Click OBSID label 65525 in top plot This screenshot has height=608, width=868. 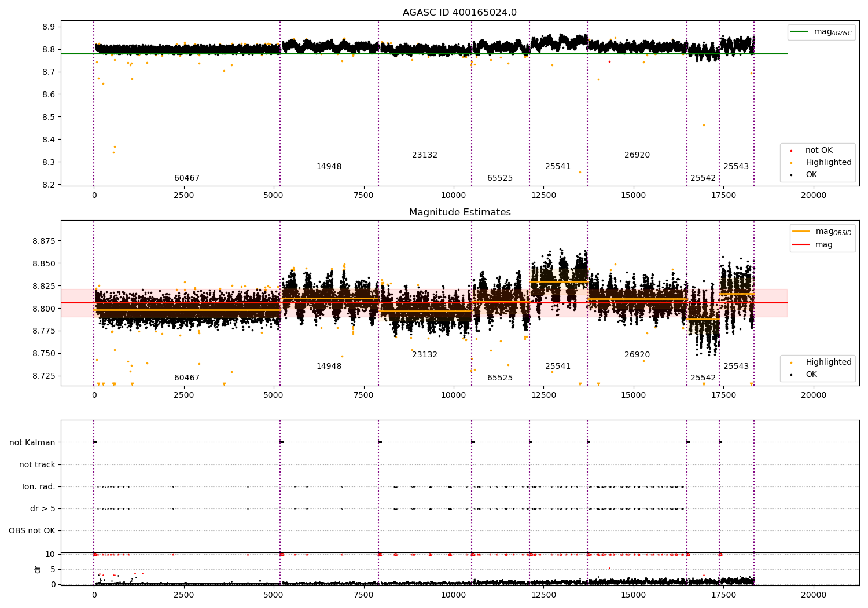pyautogui.click(x=500, y=178)
